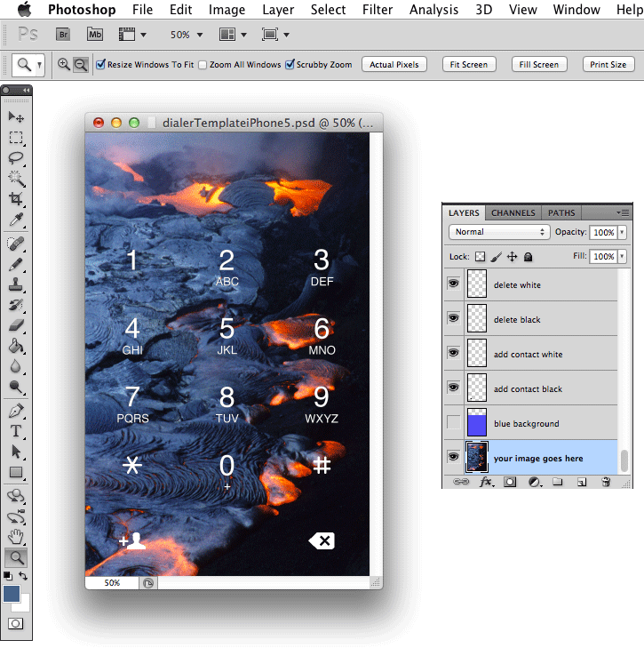The image size is (644, 664).
Task: Create a new layer
Action: (x=582, y=482)
